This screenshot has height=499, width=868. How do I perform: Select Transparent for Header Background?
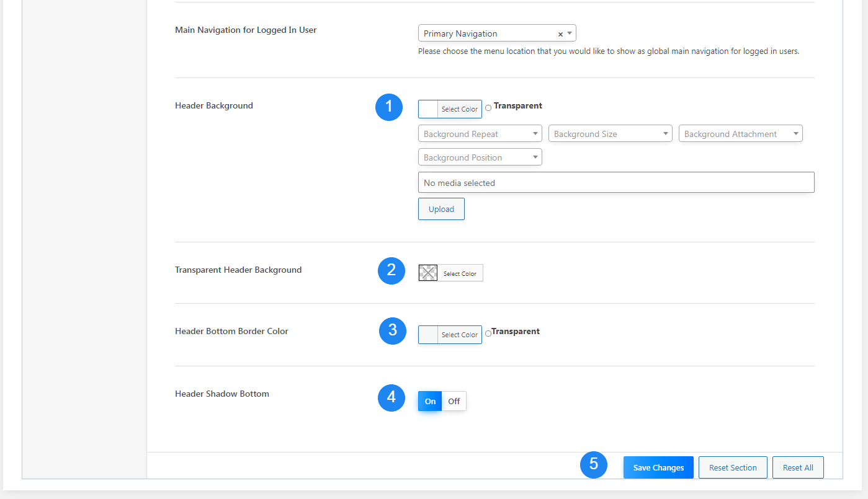[x=488, y=107]
